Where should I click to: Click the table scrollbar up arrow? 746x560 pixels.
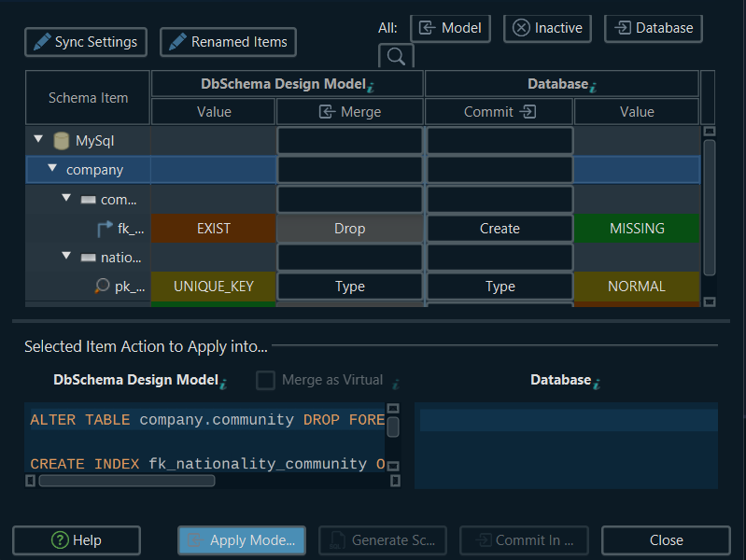click(x=710, y=132)
